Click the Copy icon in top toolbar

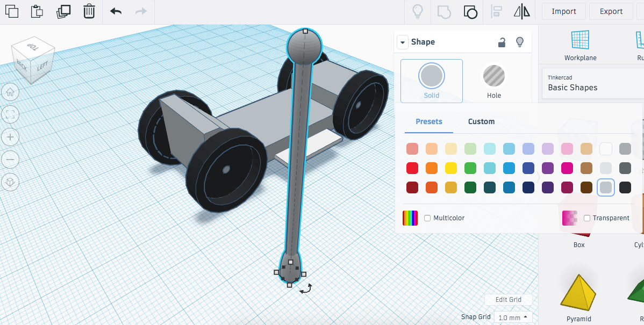pos(12,11)
